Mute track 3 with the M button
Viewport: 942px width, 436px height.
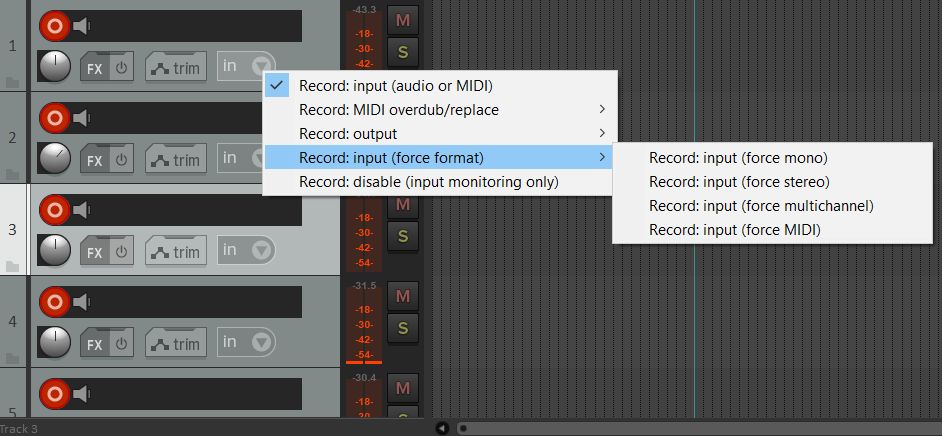click(403, 204)
